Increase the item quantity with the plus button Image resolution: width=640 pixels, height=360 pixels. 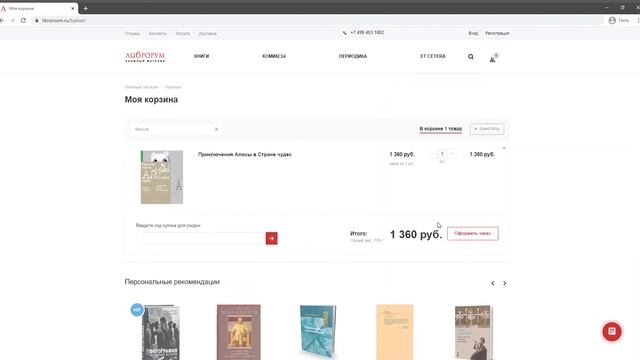coord(451,154)
